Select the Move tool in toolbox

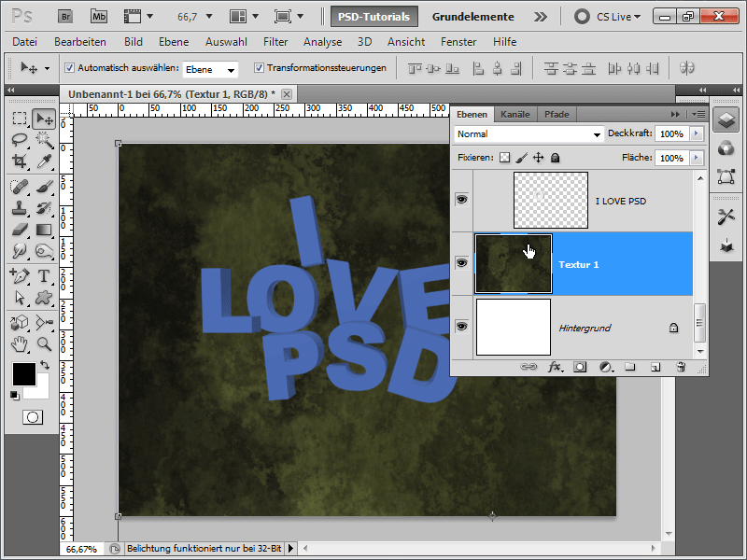(44, 119)
